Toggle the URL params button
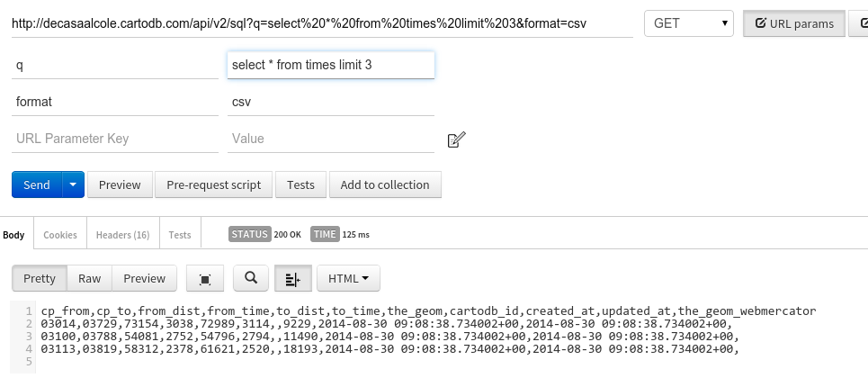Viewport: 868px width, 378px height. click(794, 23)
